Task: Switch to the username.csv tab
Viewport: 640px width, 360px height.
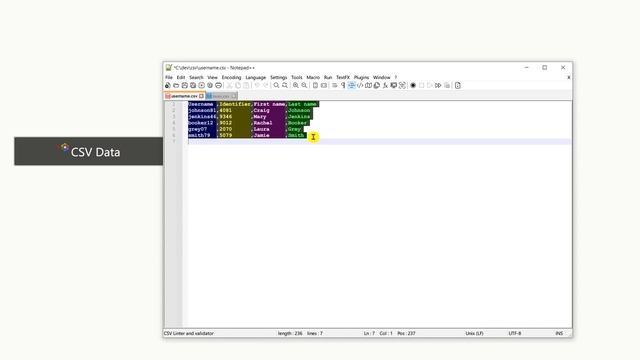Action: pos(184,96)
